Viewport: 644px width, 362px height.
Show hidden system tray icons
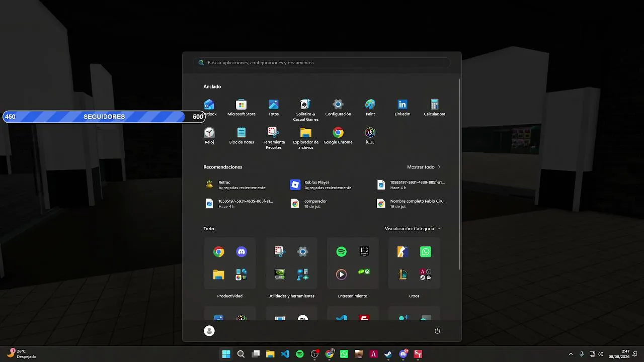571,354
